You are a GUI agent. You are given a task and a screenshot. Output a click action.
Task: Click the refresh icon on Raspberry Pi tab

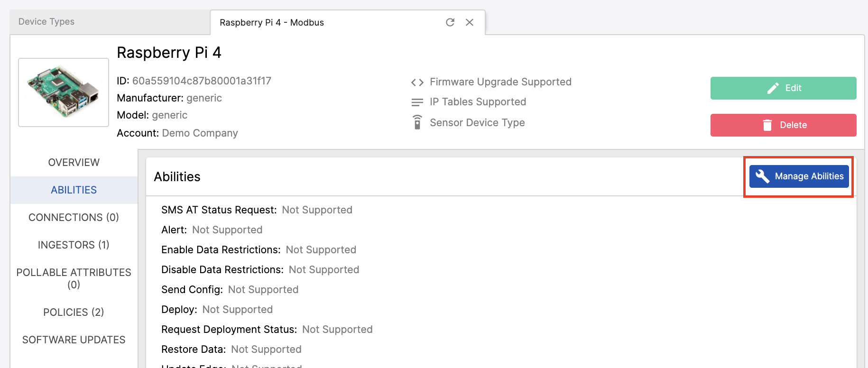[x=450, y=22]
